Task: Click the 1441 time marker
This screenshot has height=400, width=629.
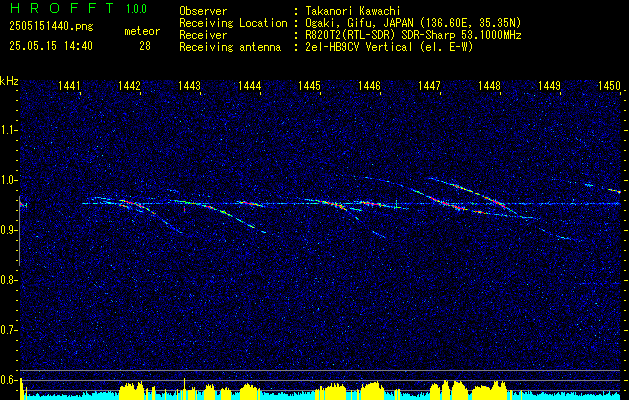Action: point(69,85)
